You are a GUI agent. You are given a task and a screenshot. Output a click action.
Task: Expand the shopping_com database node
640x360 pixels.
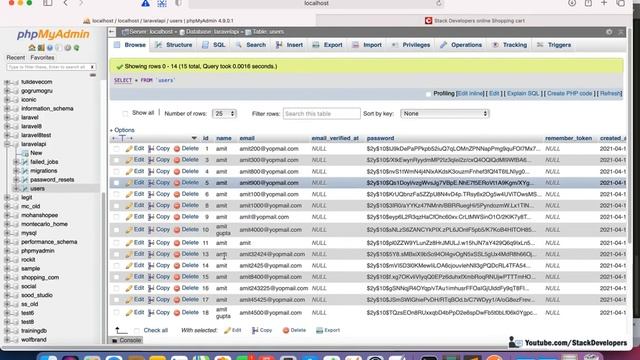coord(7,278)
